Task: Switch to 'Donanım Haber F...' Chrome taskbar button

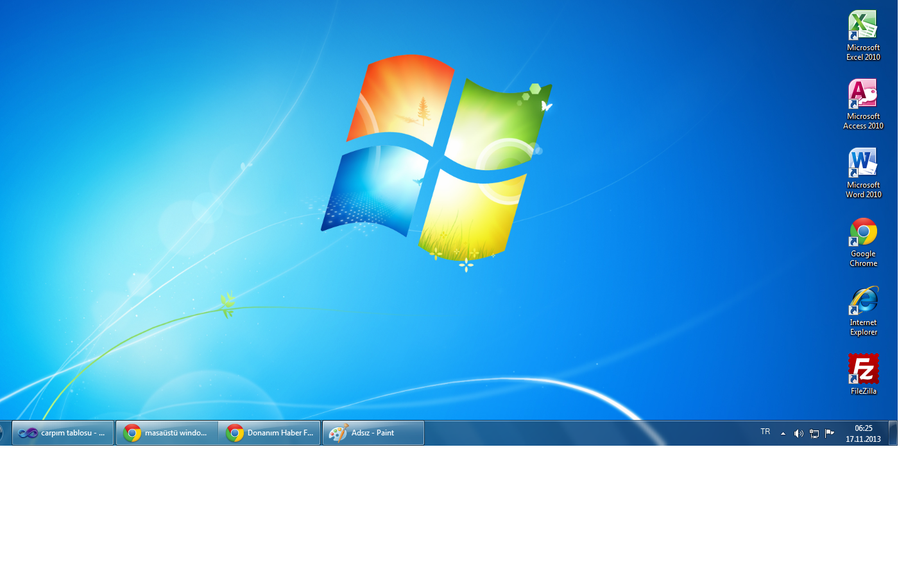Action: tap(269, 433)
